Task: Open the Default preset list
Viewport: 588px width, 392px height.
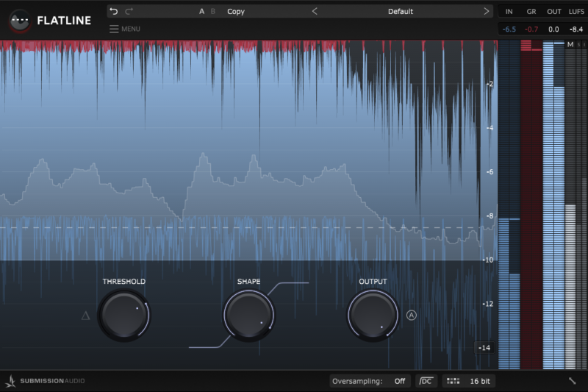Action: (x=401, y=11)
